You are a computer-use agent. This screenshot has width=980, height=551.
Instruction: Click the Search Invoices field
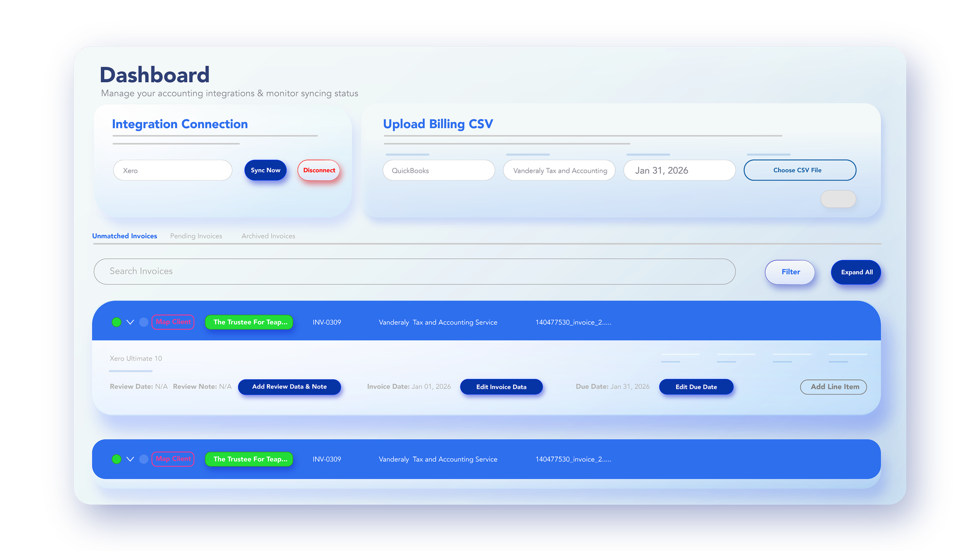pos(414,271)
